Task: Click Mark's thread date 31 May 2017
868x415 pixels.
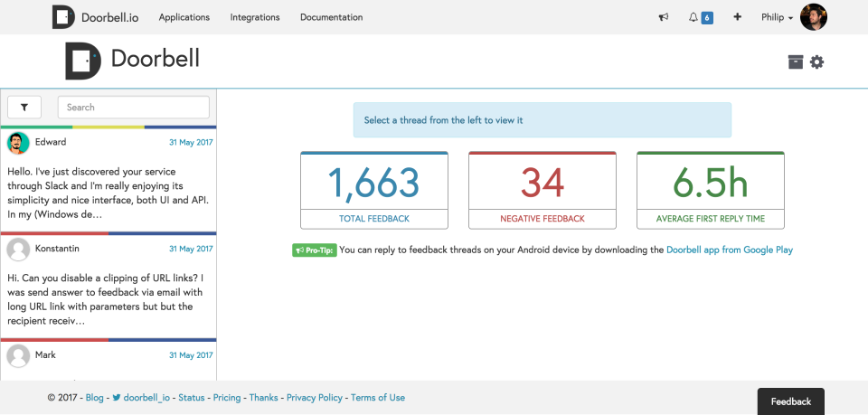Action: coord(191,355)
